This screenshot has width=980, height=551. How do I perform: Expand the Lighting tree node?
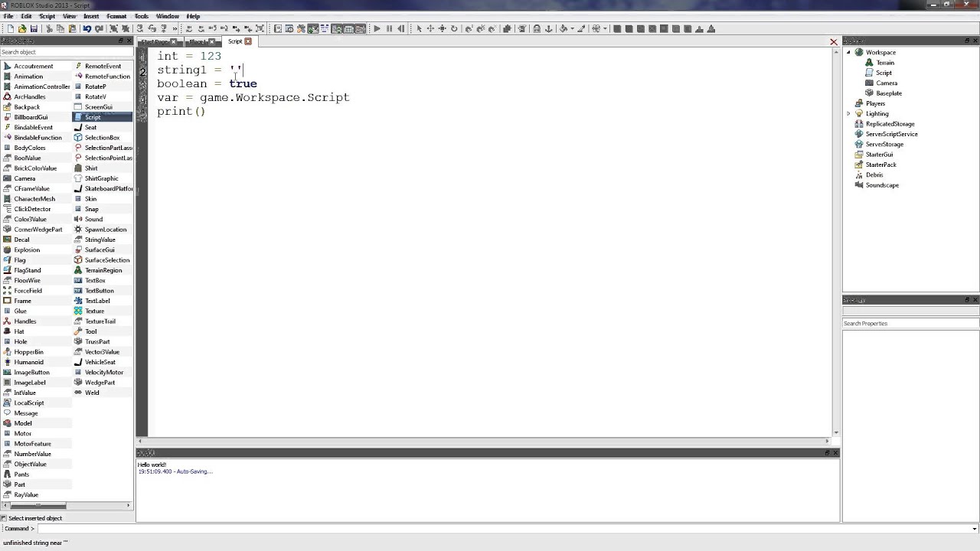pyautogui.click(x=848, y=113)
